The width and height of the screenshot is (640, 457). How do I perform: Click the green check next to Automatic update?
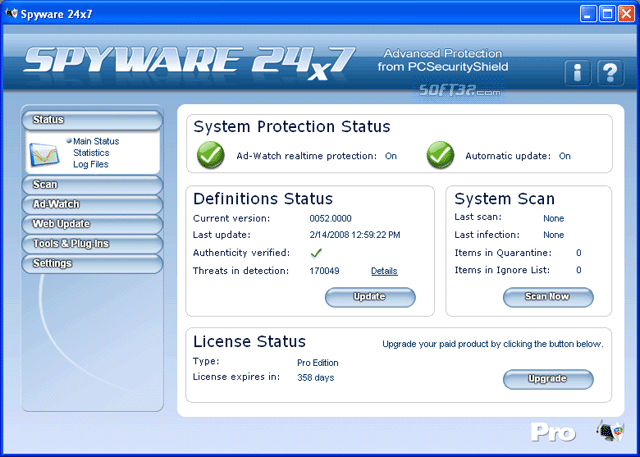(x=440, y=155)
